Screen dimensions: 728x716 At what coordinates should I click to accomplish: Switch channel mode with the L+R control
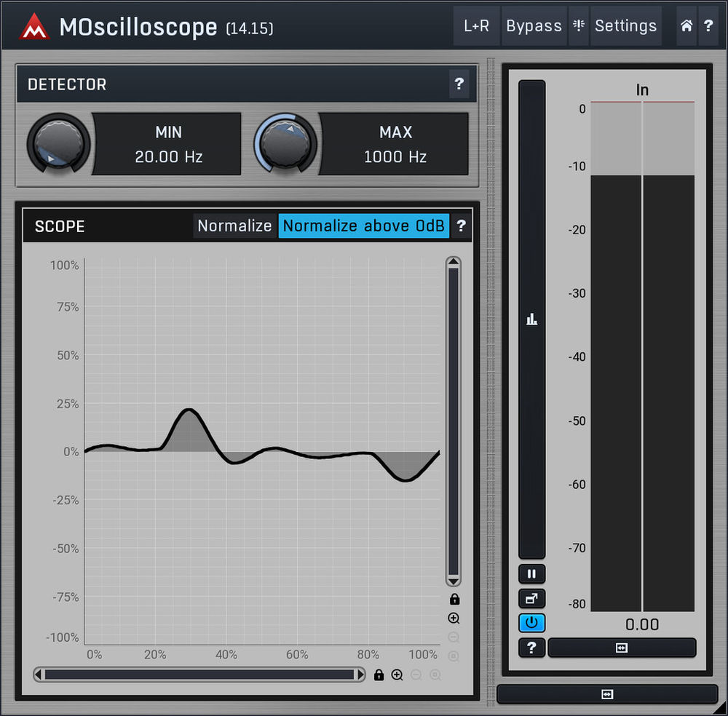point(476,25)
